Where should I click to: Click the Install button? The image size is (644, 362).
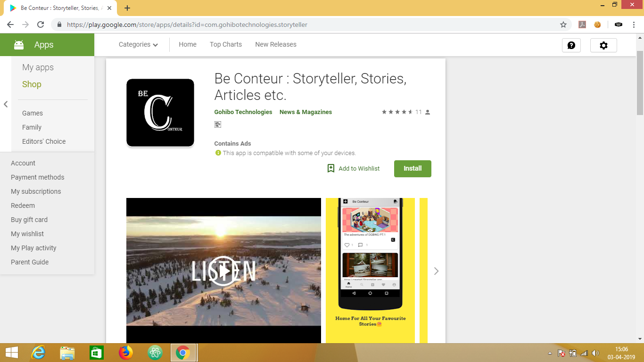412,168
